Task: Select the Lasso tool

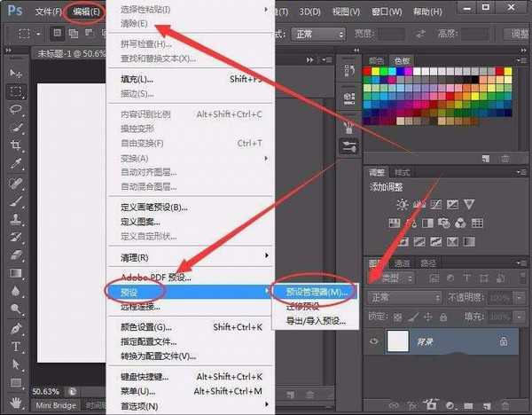Action: coord(16,108)
